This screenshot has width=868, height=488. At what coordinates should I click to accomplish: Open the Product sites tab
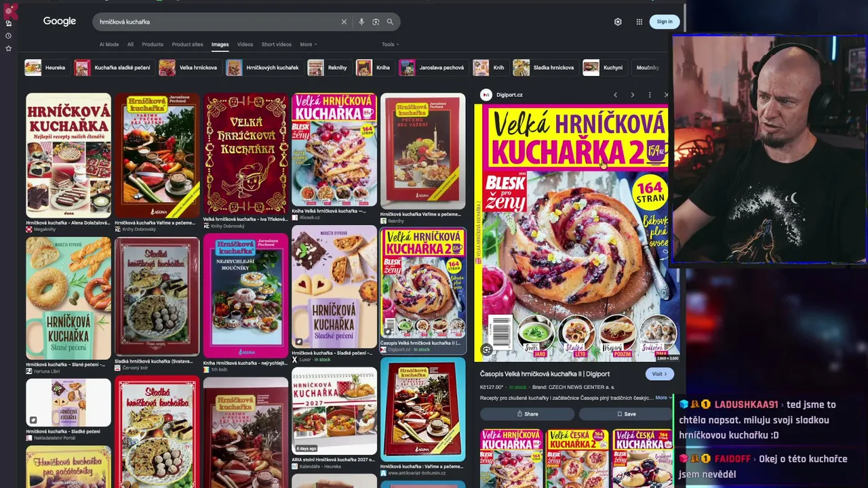tap(187, 45)
